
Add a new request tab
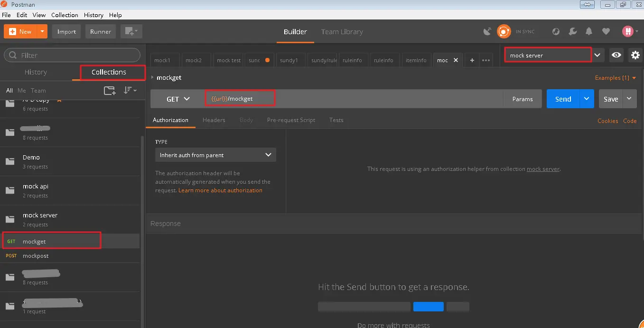(472, 60)
